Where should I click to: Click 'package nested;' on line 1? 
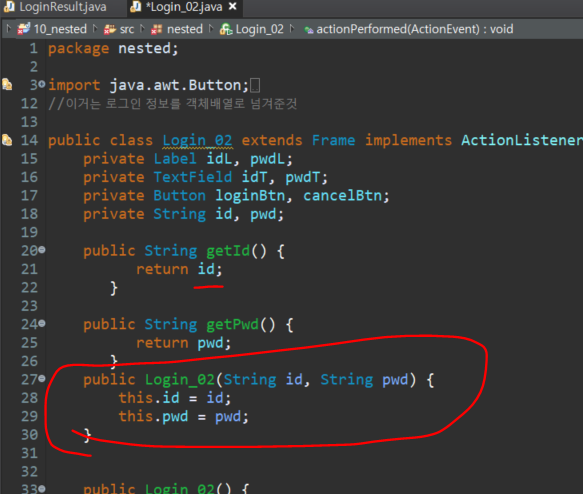click(113, 49)
